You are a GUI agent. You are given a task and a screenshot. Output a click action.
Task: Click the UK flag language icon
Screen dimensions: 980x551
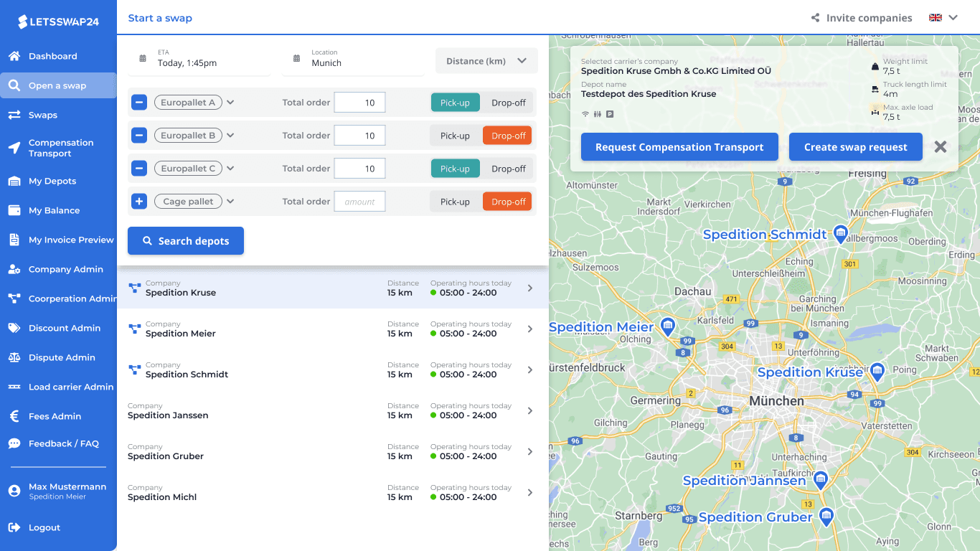pos(936,18)
